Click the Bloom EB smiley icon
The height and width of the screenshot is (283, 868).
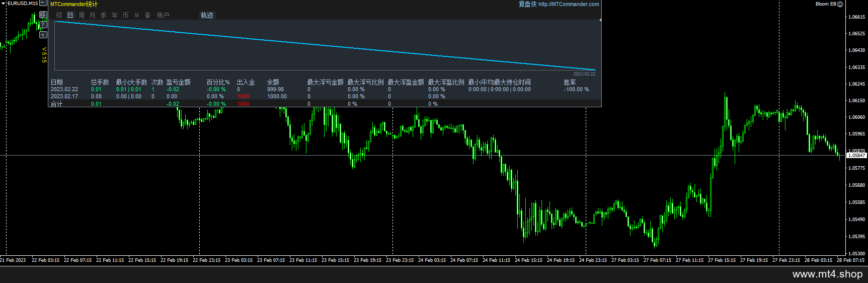coord(840,4)
